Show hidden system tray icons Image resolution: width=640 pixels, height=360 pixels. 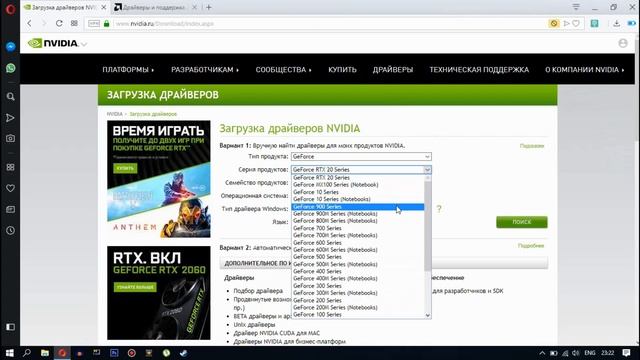tap(542, 353)
